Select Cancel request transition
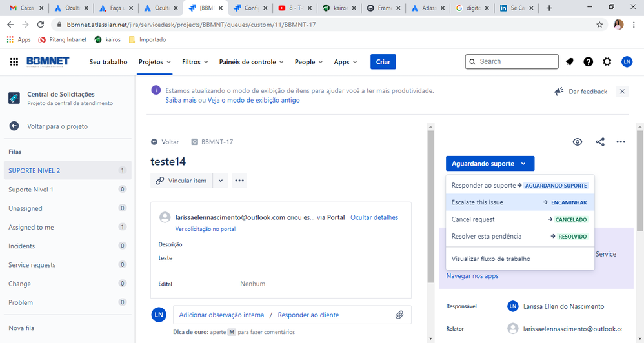The height and width of the screenshot is (343, 644). coord(520,219)
